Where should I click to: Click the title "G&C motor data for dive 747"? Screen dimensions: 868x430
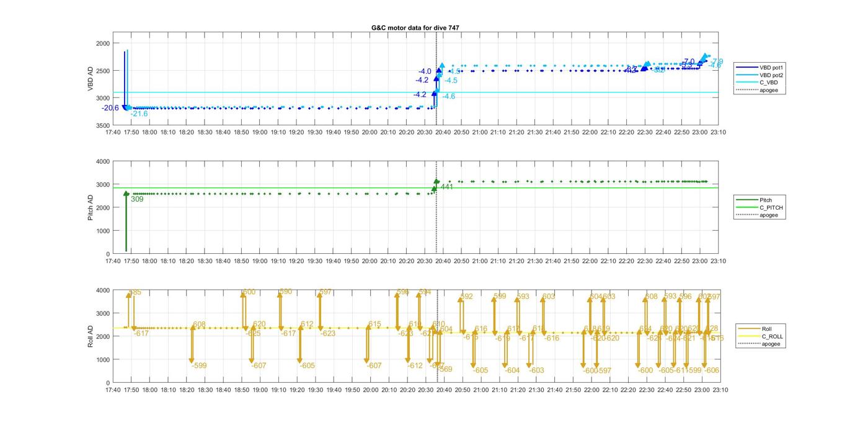pos(415,28)
